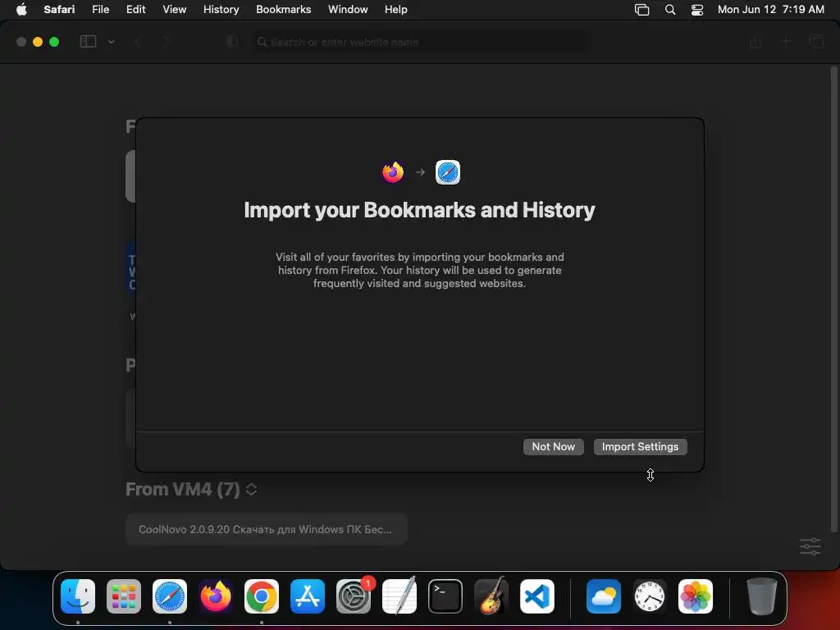
Task: Go back with the back arrow
Action: (x=138, y=42)
